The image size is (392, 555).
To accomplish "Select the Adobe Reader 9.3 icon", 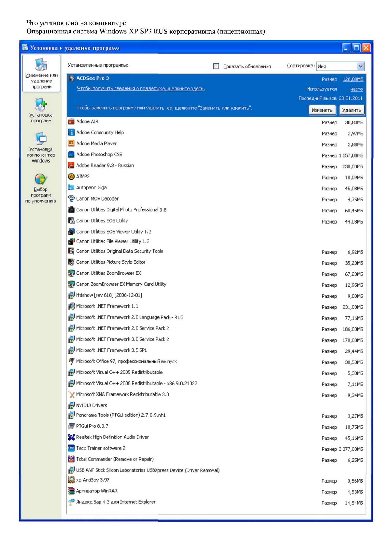I will (71, 166).
